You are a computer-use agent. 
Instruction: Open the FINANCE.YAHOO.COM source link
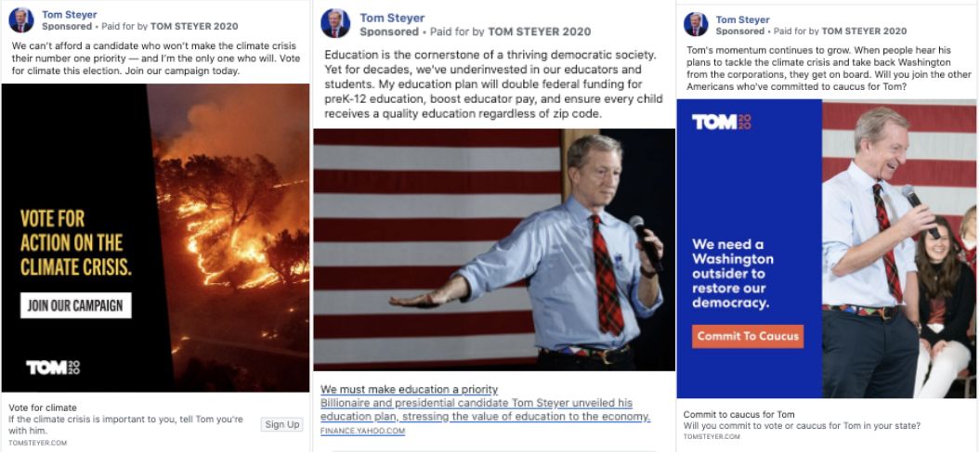pos(362,431)
